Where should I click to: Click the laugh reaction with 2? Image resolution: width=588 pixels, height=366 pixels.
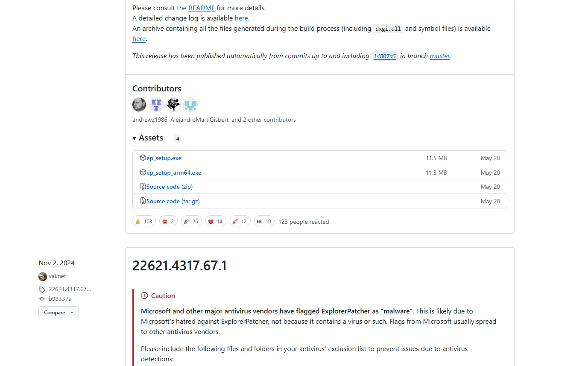pyautogui.click(x=168, y=221)
